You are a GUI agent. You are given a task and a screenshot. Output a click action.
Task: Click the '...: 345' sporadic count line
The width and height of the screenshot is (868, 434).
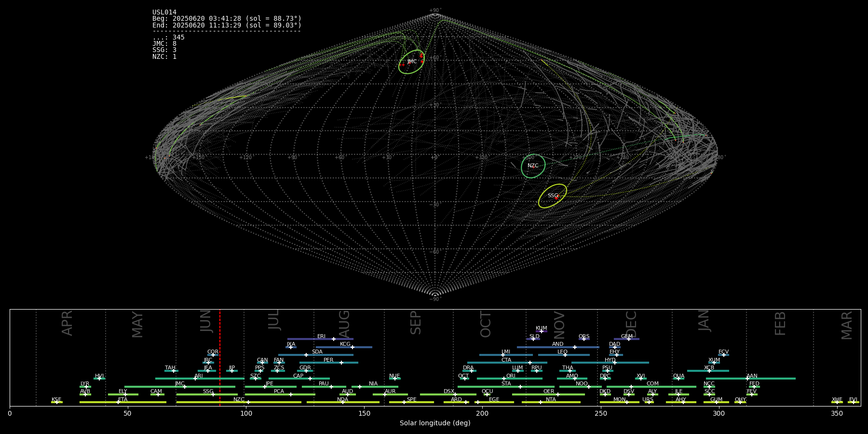pos(168,38)
